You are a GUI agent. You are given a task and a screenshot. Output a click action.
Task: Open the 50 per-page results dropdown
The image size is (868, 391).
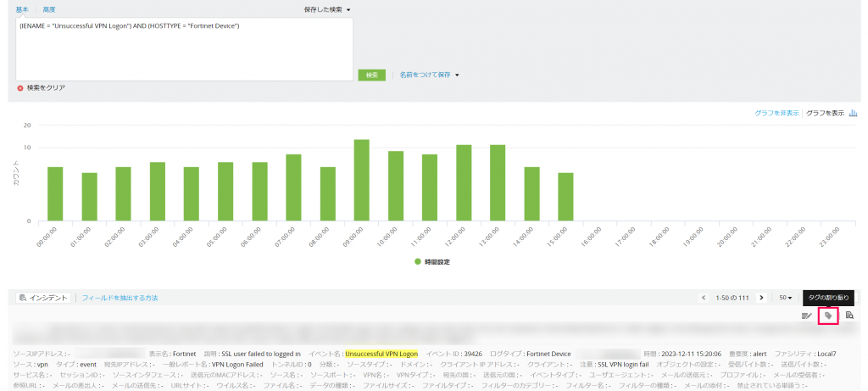coord(785,298)
